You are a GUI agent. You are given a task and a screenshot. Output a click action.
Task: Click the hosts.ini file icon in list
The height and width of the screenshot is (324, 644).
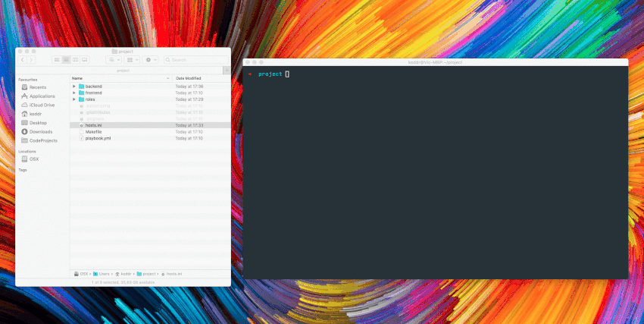pyautogui.click(x=81, y=125)
